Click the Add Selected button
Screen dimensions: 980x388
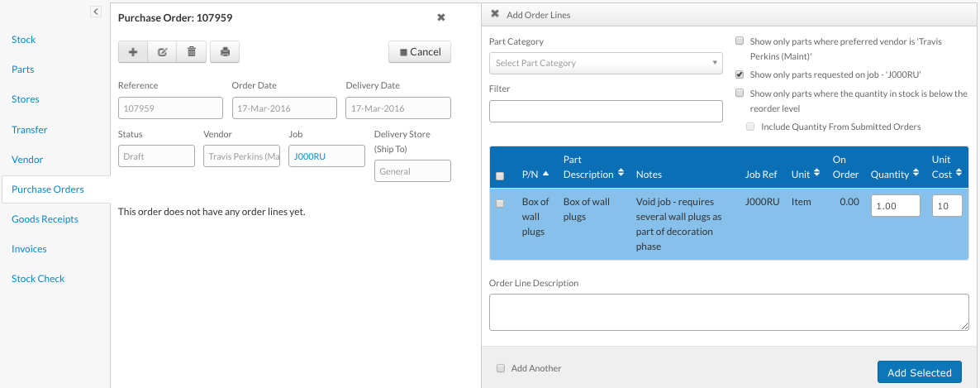pos(919,372)
